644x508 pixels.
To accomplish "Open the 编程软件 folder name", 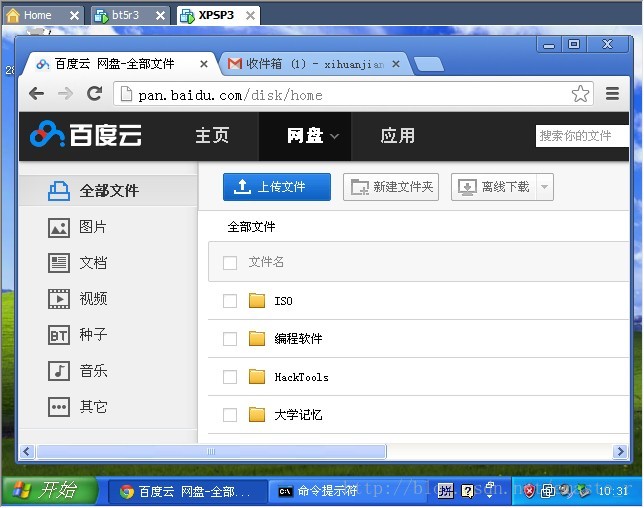I will (298, 339).
